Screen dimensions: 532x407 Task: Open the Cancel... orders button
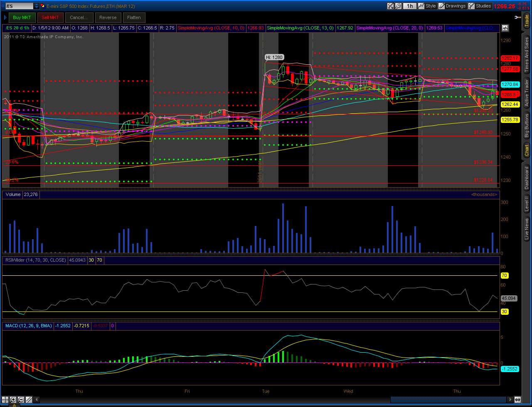[x=79, y=17]
